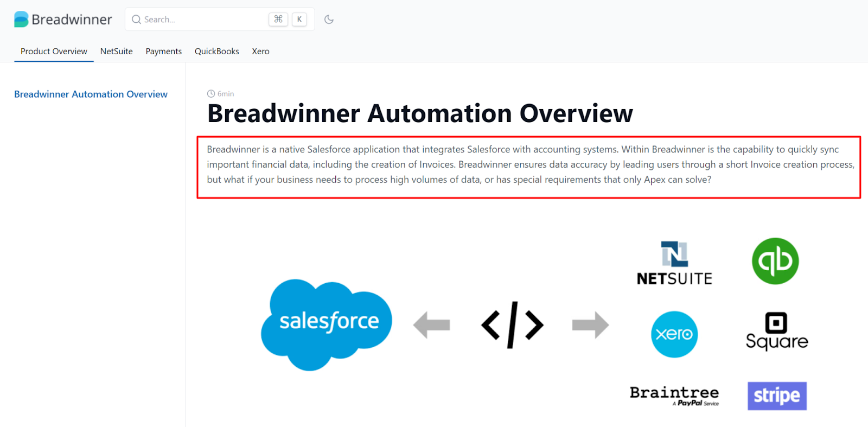
Task: Click the QuickBooks green logo
Action: (x=775, y=261)
